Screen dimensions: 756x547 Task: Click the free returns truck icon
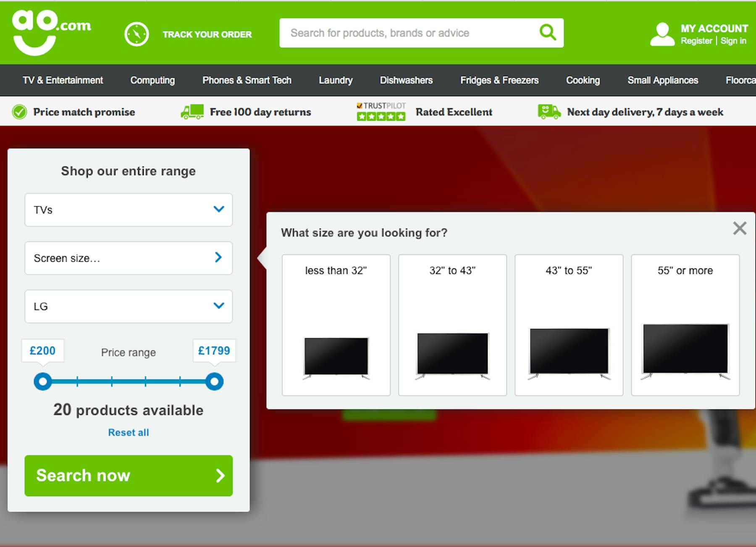pyautogui.click(x=192, y=112)
